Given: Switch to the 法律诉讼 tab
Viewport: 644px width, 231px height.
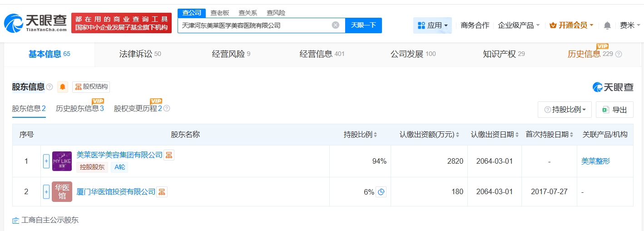Looking at the screenshot, I should click(x=140, y=54).
